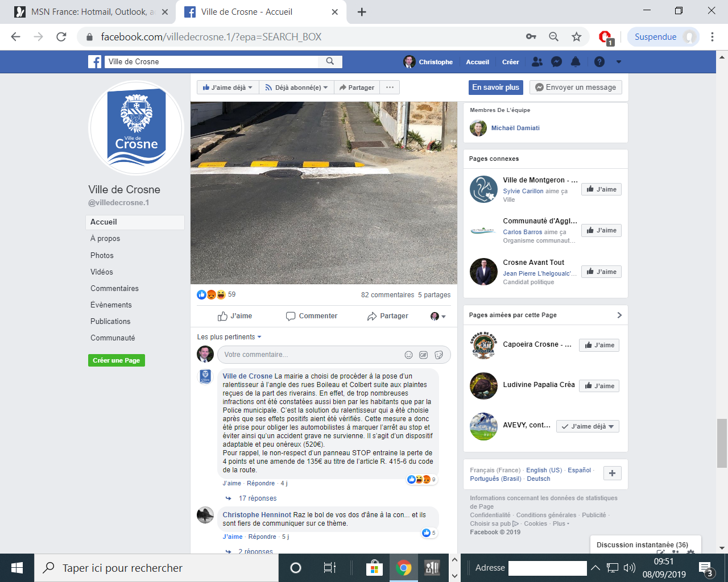Open AVEVY J'aime déjà dropdown
Screen dimensions: 728x582
click(x=588, y=426)
